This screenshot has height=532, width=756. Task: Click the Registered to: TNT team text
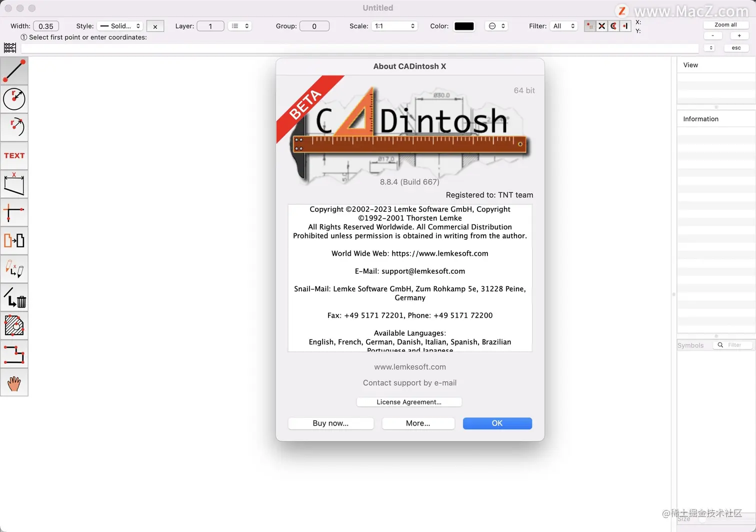489,195
